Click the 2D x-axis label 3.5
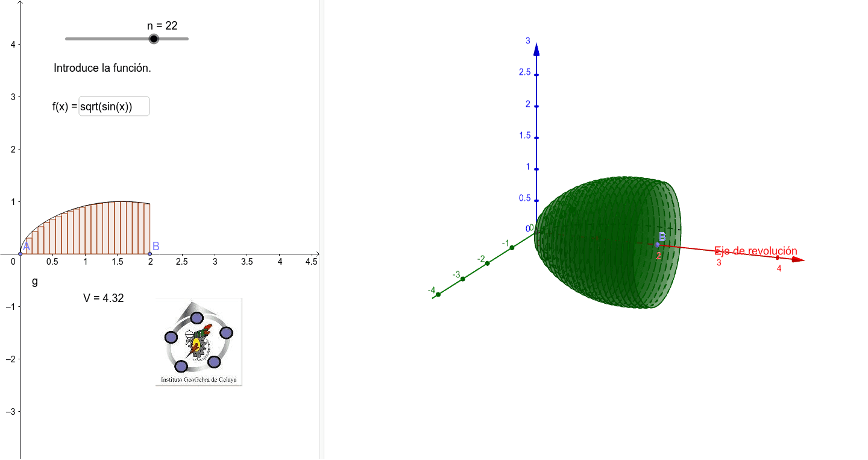Viewport: 868px width, 460px height. click(247, 262)
